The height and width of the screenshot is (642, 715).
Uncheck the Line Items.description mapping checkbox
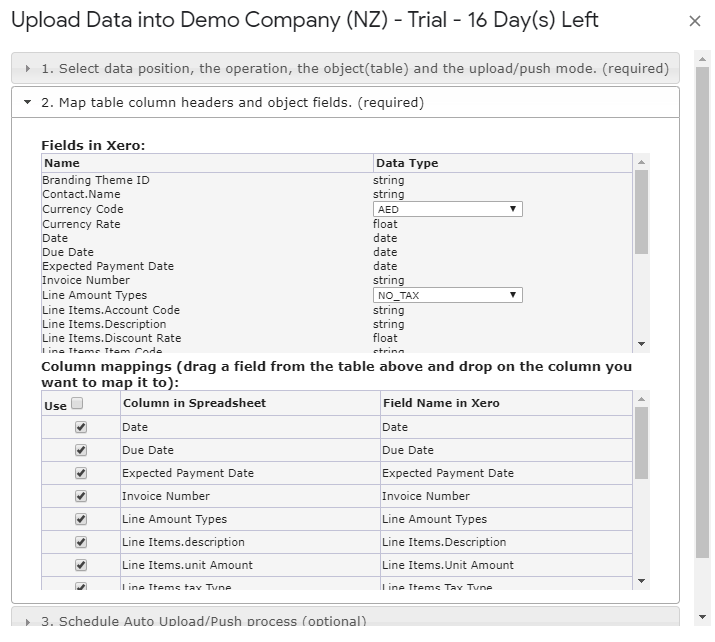coord(81,542)
